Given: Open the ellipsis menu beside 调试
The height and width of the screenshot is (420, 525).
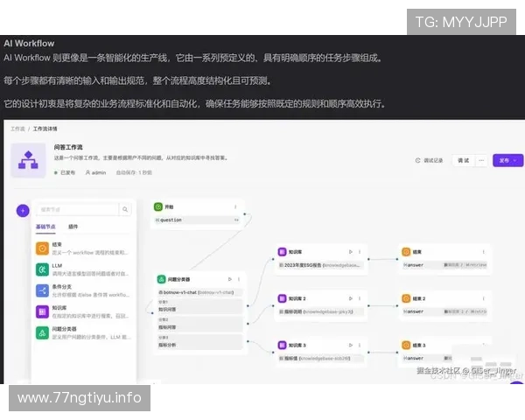Looking at the screenshot, I should point(481,160).
